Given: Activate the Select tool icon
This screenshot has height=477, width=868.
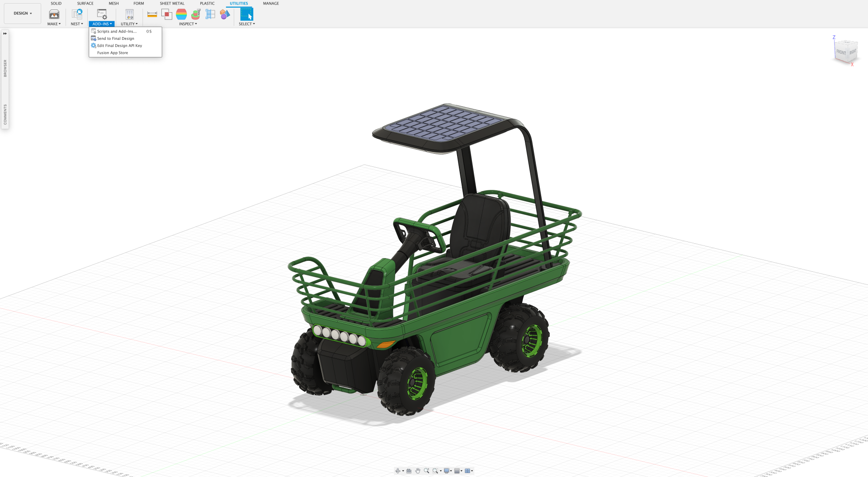Looking at the screenshot, I should (x=246, y=14).
